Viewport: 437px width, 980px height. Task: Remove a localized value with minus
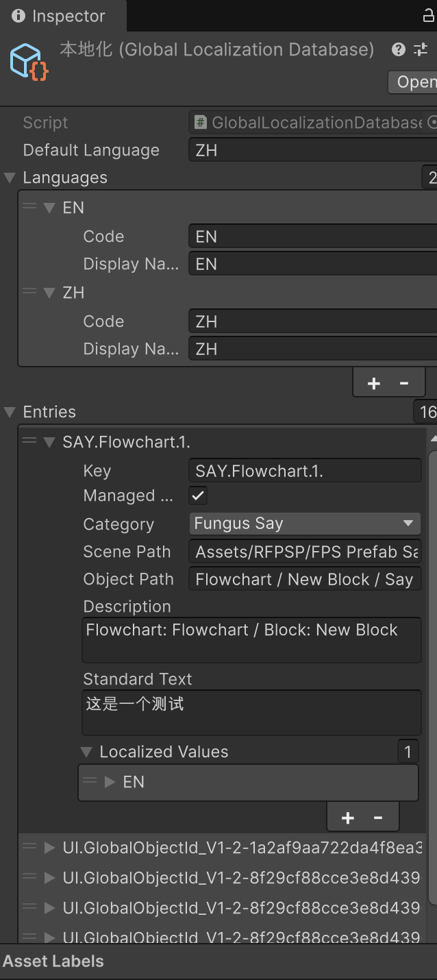pos(378,818)
